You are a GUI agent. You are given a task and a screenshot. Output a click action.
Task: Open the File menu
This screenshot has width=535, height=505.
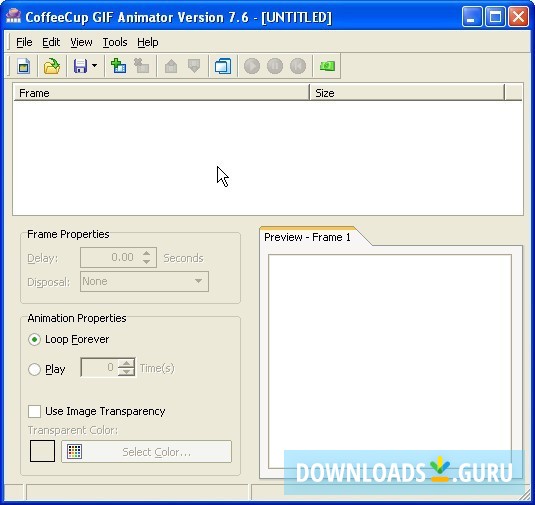point(24,42)
